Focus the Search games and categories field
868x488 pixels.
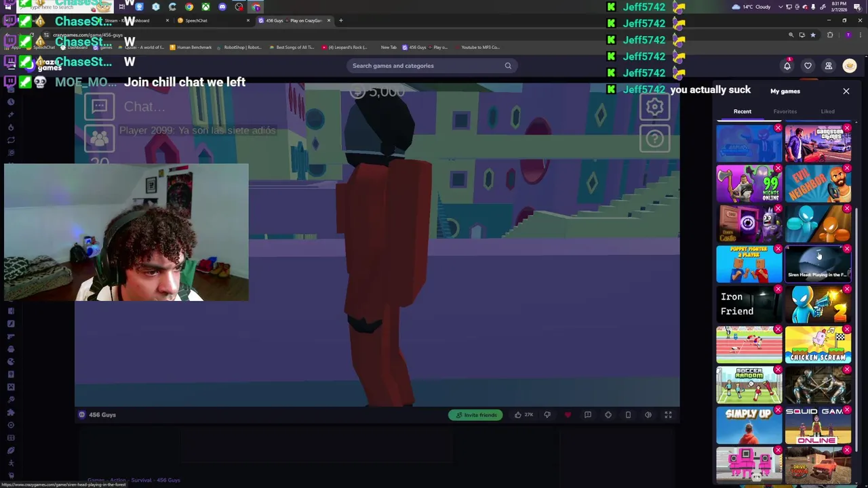tap(431, 66)
